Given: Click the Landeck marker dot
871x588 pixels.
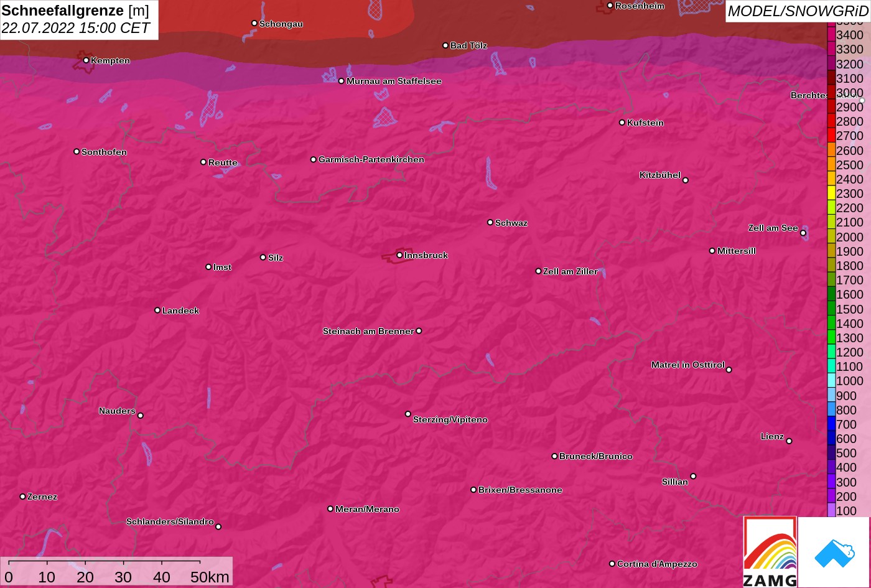Looking at the screenshot, I should (x=157, y=310).
